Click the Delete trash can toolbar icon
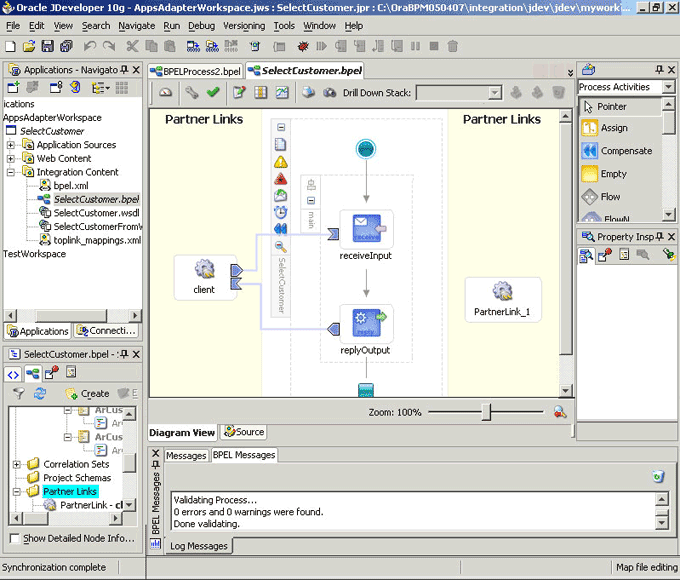This screenshot has width=680, height=580. (x=452, y=46)
